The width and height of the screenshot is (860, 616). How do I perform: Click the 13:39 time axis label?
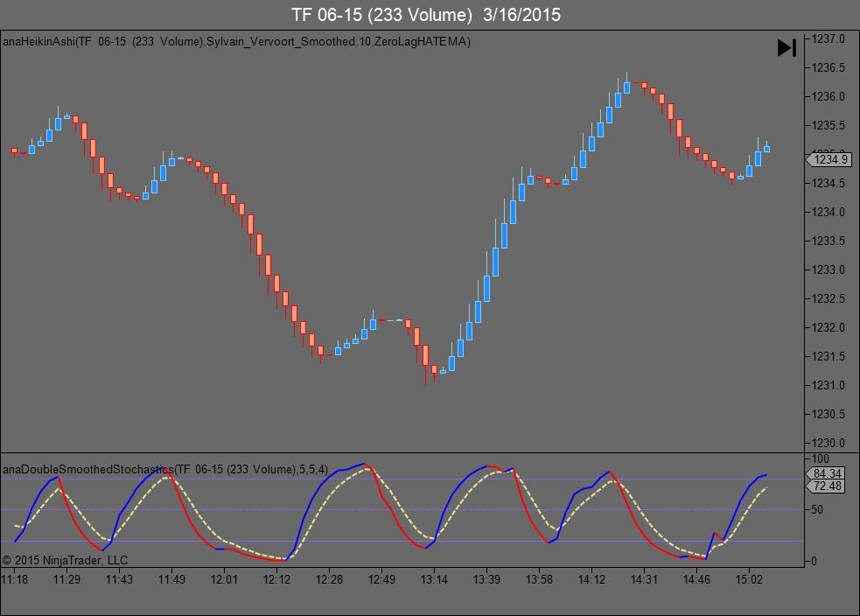(x=486, y=580)
